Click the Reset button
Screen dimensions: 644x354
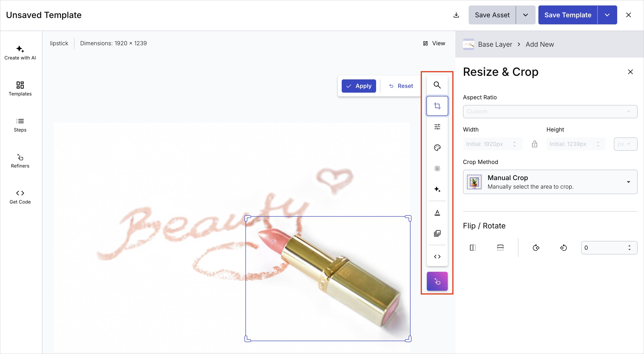[x=401, y=86]
